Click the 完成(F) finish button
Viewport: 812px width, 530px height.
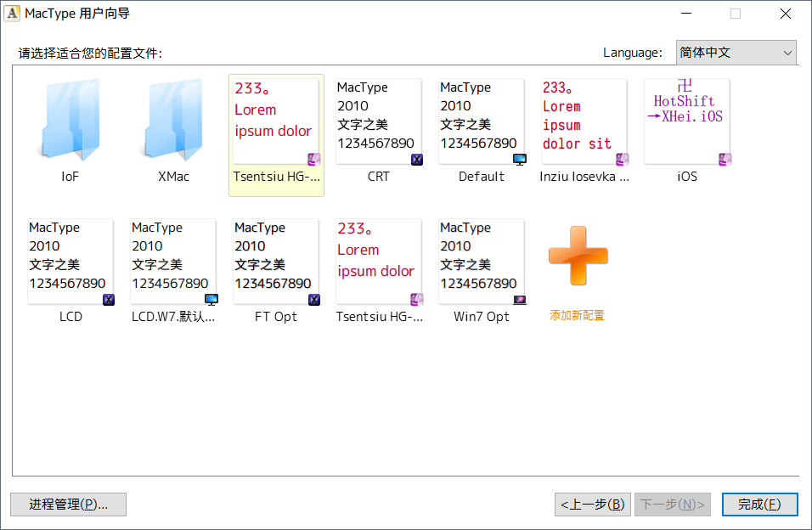(759, 505)
